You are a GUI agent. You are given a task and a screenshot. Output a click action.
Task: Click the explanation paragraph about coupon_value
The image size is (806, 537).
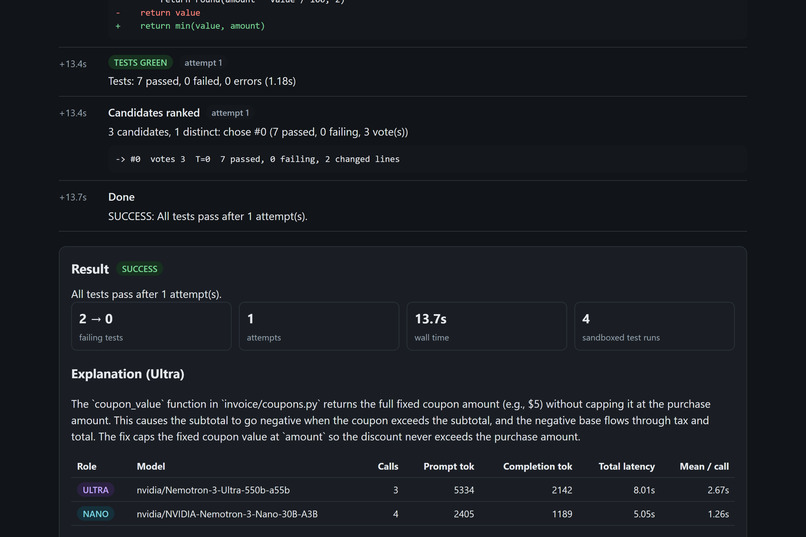coord(391,420)
